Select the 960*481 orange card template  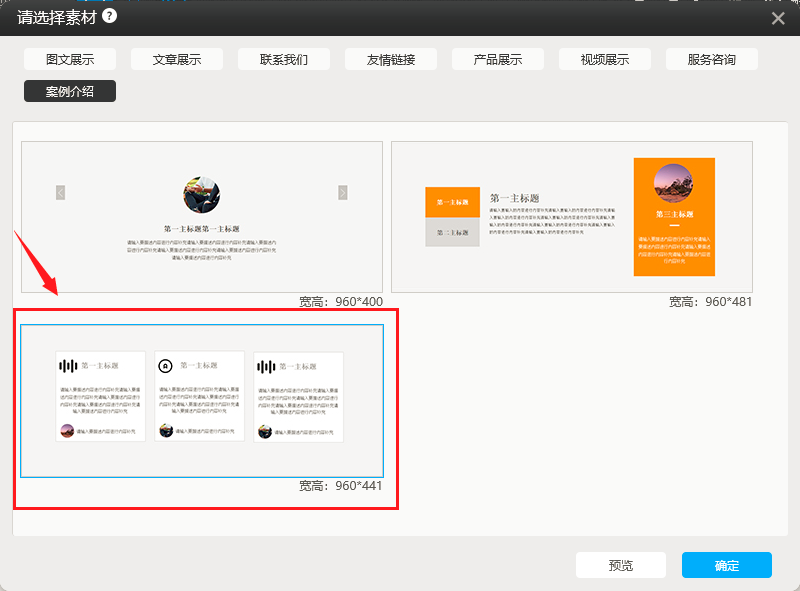coord(571,217)
